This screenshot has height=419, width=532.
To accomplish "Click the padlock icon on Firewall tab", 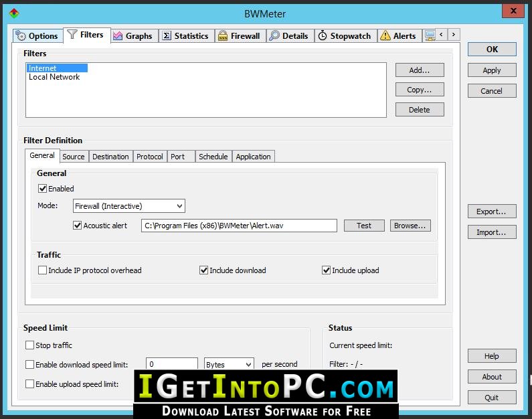I will (223, 35).
